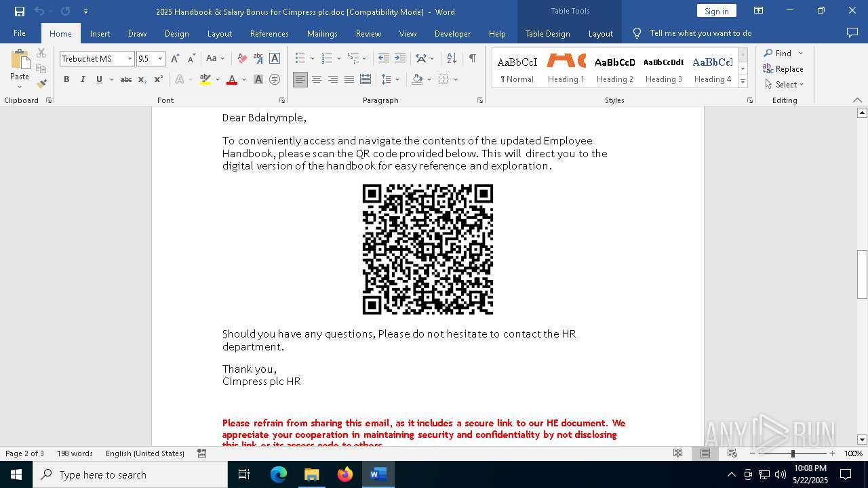Open the File menu tab

tap(20, 33)
